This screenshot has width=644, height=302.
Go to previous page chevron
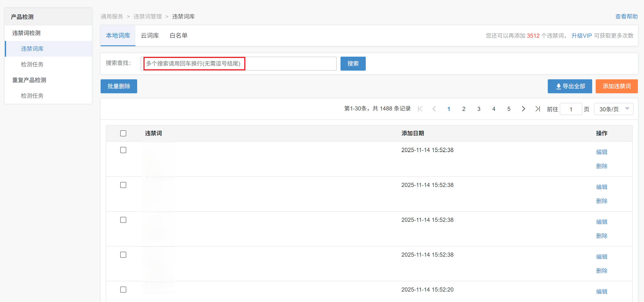point(434,109)
